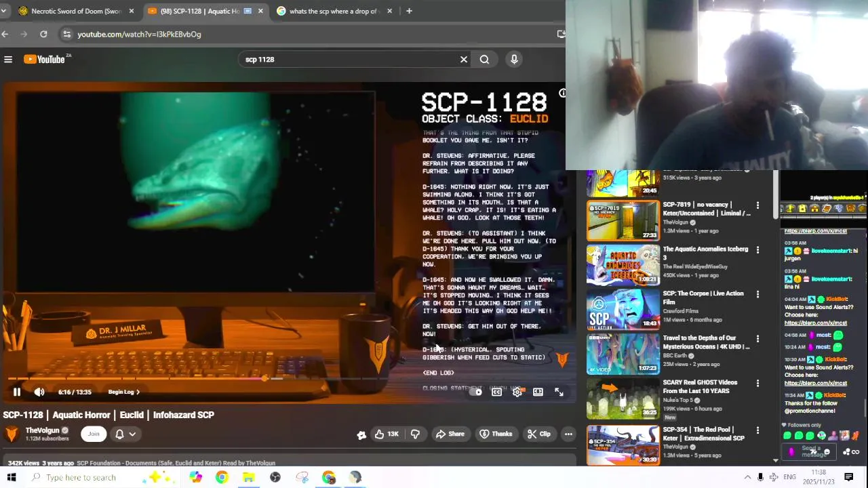The image size is (868, 488).
Task: Open options for SCARY Real GHOST Videos
Action: (x=757, y=383)
